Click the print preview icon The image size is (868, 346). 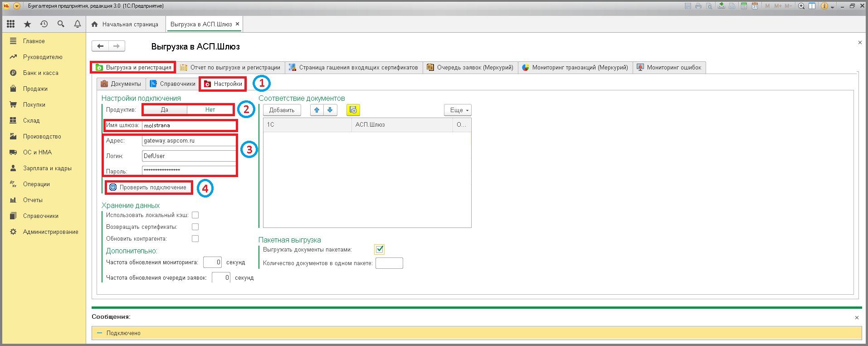(x=709, y=6)
